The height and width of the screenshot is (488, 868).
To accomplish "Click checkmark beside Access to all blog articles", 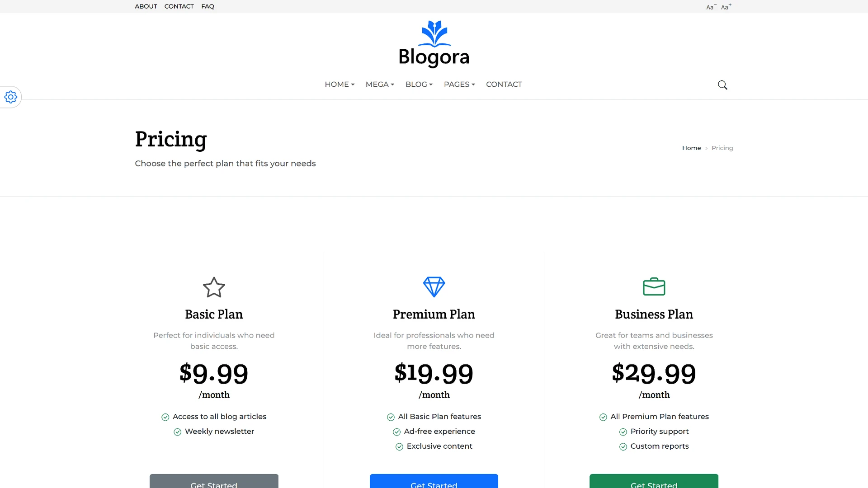I will [165, 417].
